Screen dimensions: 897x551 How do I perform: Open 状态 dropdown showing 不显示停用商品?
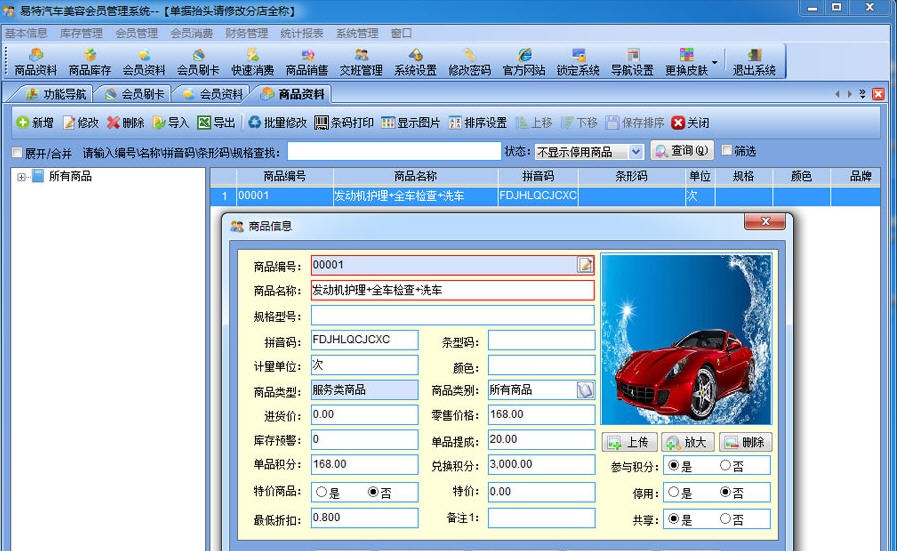pos(589,152)
